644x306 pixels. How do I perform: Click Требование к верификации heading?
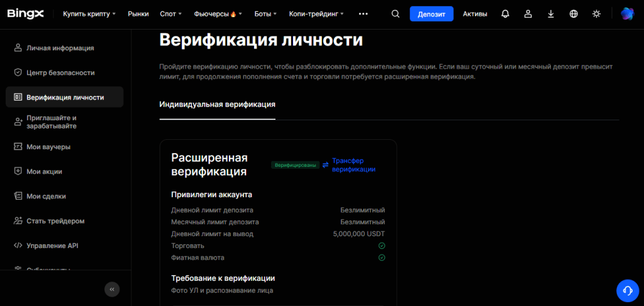[223, 278]
